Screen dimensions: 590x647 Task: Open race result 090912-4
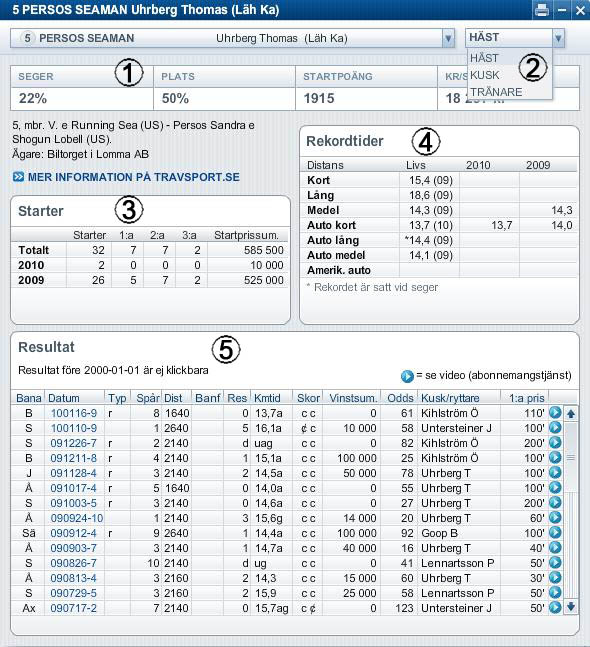click(73, 533)
